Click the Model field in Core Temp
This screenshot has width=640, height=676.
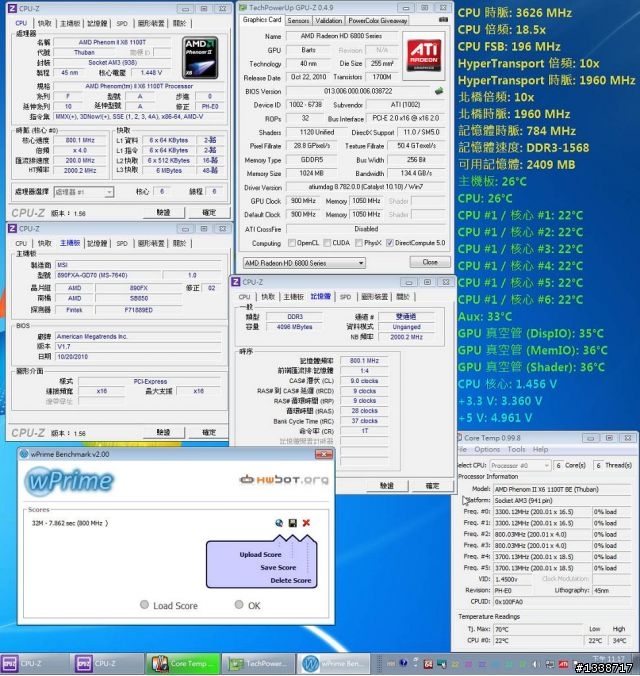tap(562, 489)
